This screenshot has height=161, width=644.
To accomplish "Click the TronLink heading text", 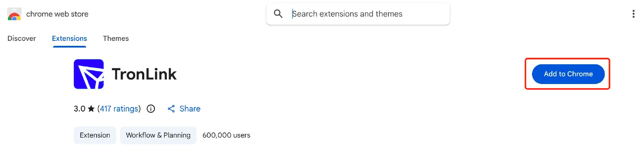I will point(144,74).
